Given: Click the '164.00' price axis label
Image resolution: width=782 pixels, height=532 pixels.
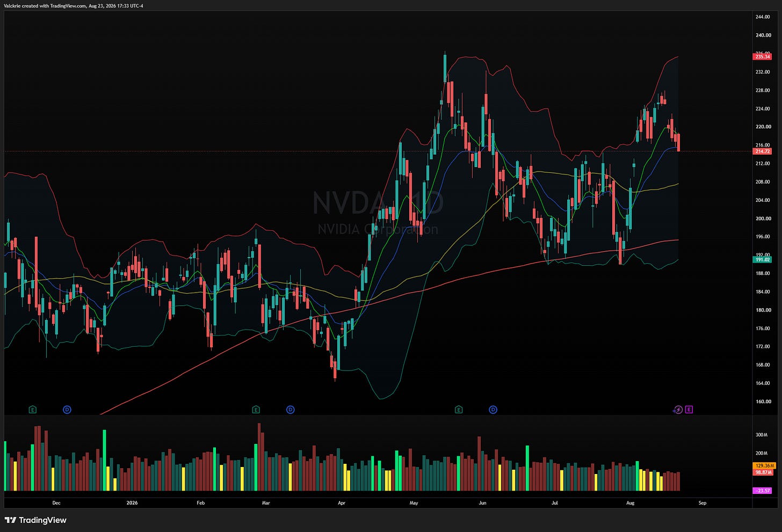Looking at the screenshot, I should coord(763,383).
